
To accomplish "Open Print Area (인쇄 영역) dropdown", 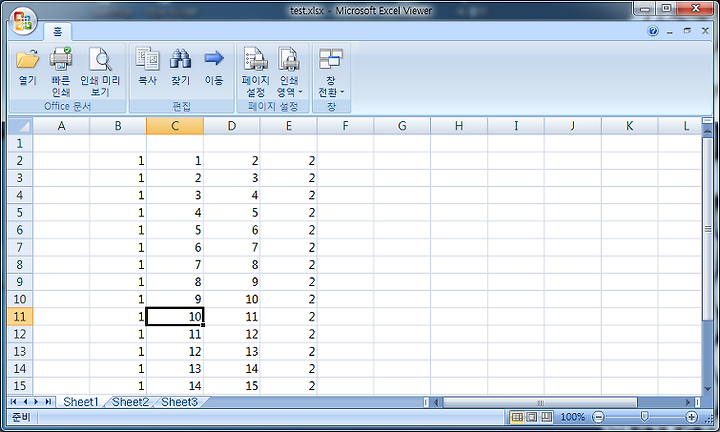I will coord(289,71).
